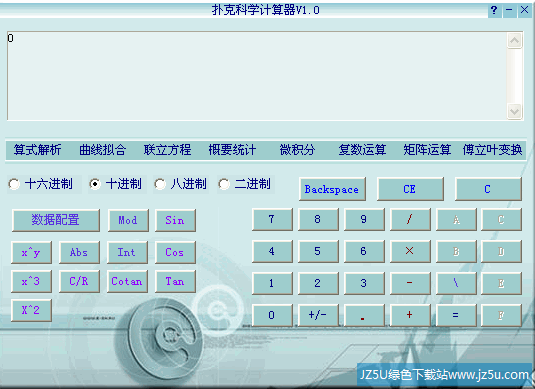Click the Sin function button
This screenshot has width=535, height=389.
coord(175,220)
